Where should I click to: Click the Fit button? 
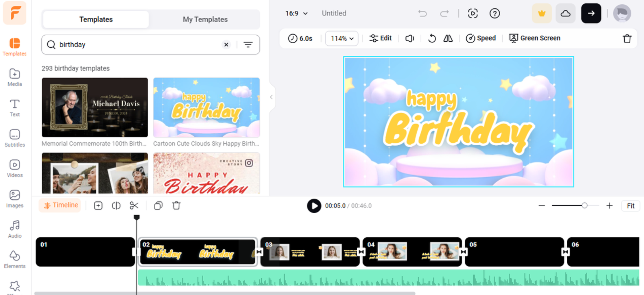(x=630, y=205)
